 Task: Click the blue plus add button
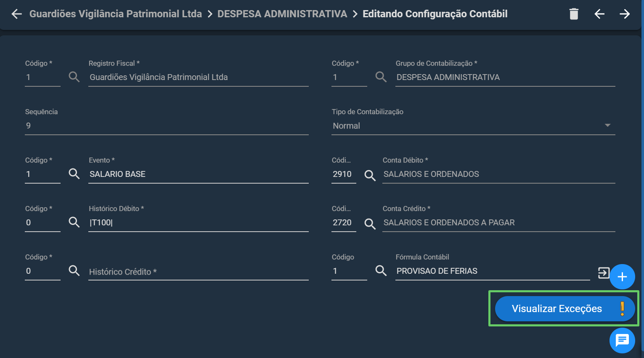(x=622, y=277)
